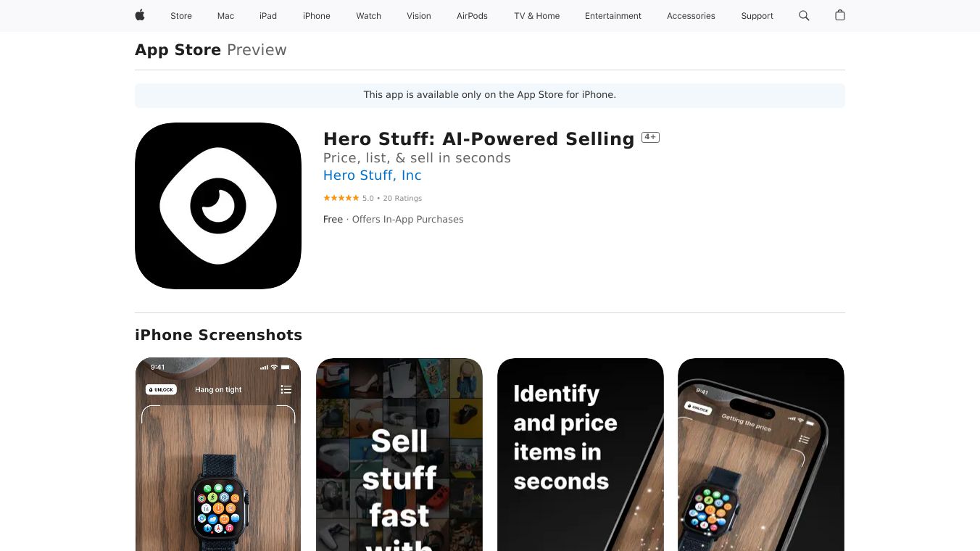Image resolution: width=980 pixels, height=551 pixels.
Task: Select the Vision menu item
Action: (419, 16)
